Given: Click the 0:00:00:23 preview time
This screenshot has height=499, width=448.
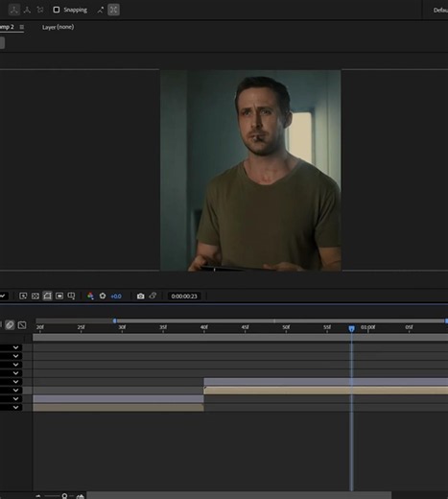Looking at the screenshot, I should 184,297.
